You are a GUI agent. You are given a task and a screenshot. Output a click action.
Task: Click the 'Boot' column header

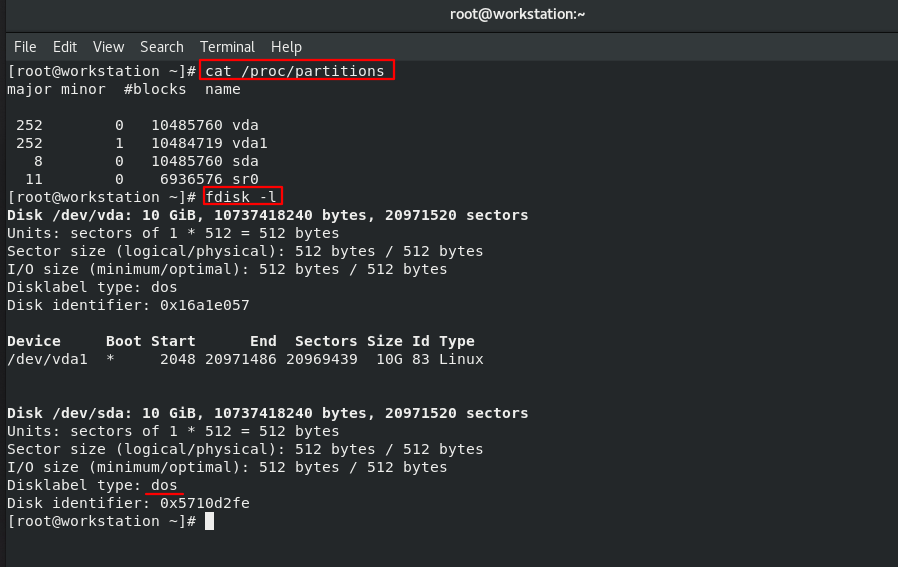click(124, 341)
